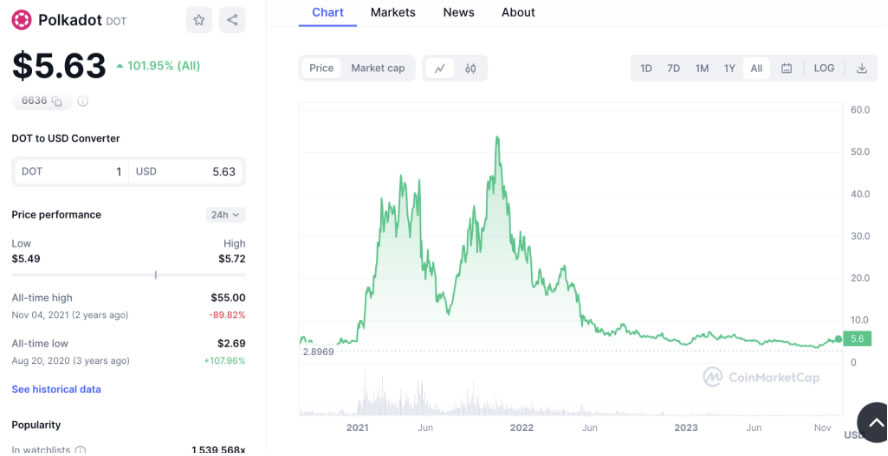The image size is (888, 456).
Task: Click the scroll-to-top arrow button
Action: pyautogui.click(x=874, y=423)
